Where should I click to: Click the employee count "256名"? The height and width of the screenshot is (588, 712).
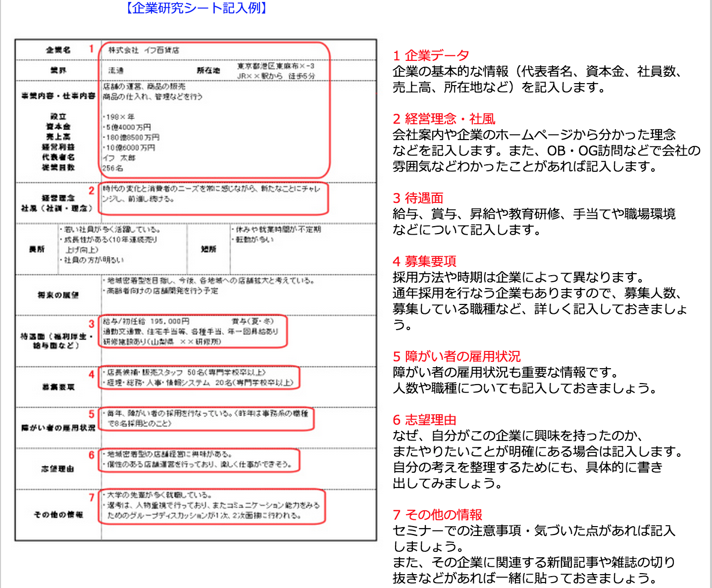tap(112, 168)
